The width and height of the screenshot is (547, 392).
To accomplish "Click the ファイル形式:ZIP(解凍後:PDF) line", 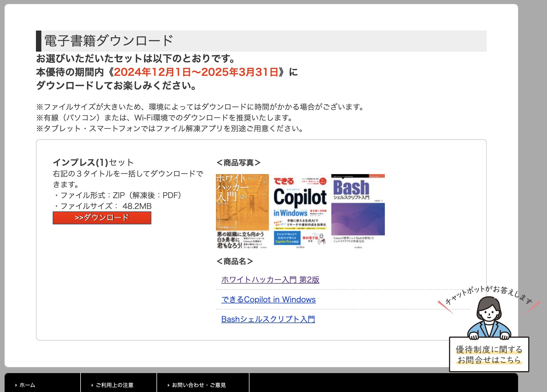I will [118, 195].
